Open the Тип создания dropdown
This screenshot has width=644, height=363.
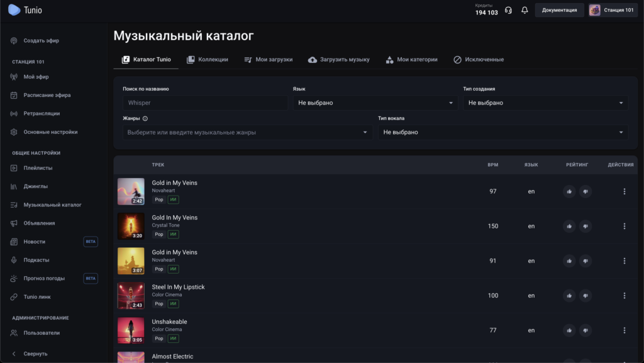[x=545, y=103]
